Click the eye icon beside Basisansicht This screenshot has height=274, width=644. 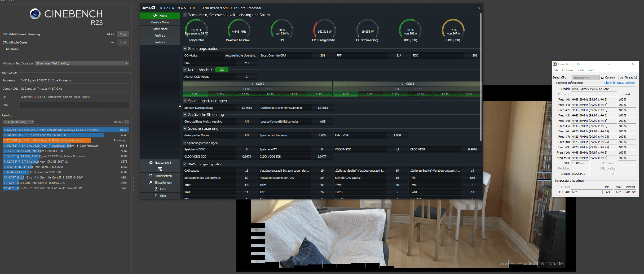tap(151, 163)
